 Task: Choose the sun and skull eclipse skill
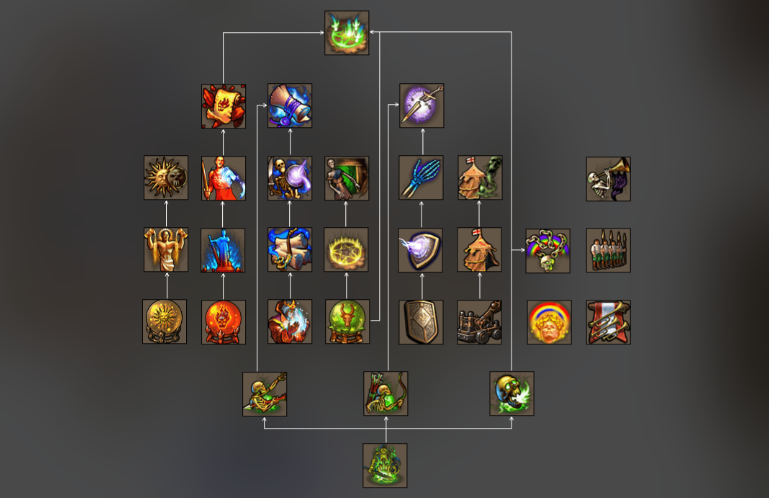tap(166, 178)
